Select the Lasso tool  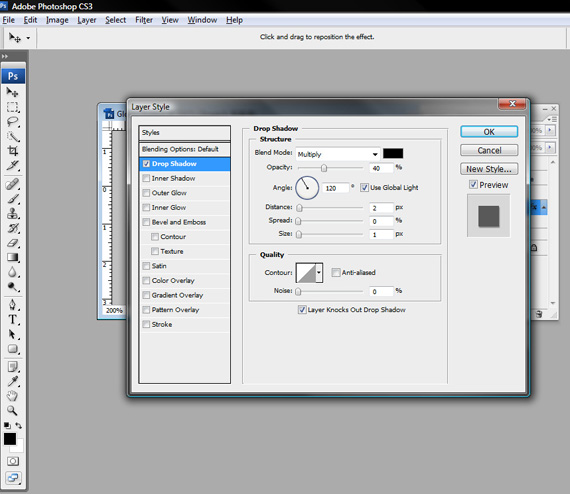pos(13,122)
